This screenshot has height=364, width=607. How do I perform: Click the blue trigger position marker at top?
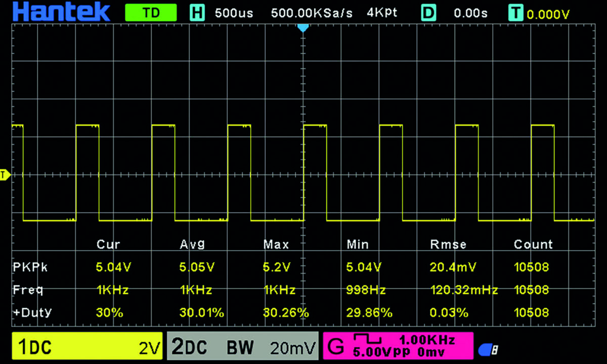point(303,28)
